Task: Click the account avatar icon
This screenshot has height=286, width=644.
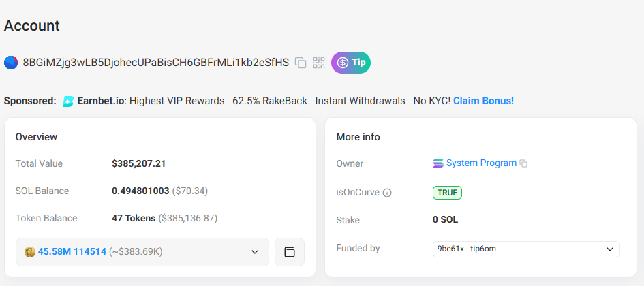Action: coord(11,63)
